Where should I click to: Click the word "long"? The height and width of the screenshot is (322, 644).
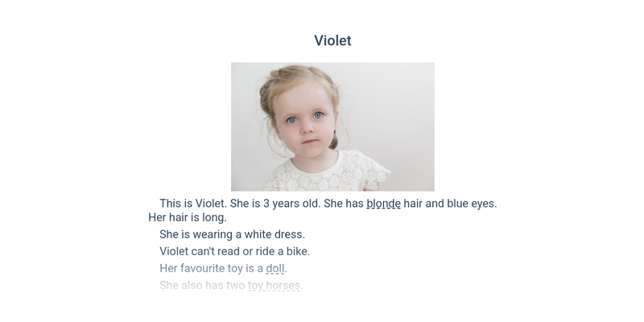(x=213, y=217)
